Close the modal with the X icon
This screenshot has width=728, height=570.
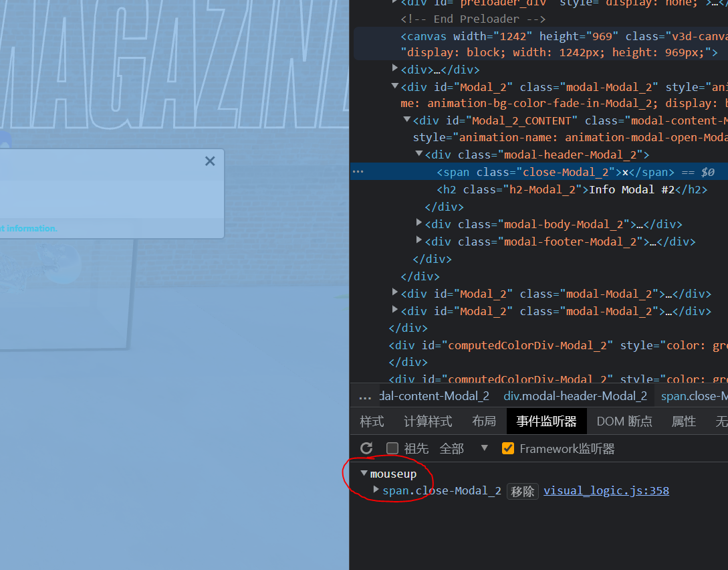[210, 161]
